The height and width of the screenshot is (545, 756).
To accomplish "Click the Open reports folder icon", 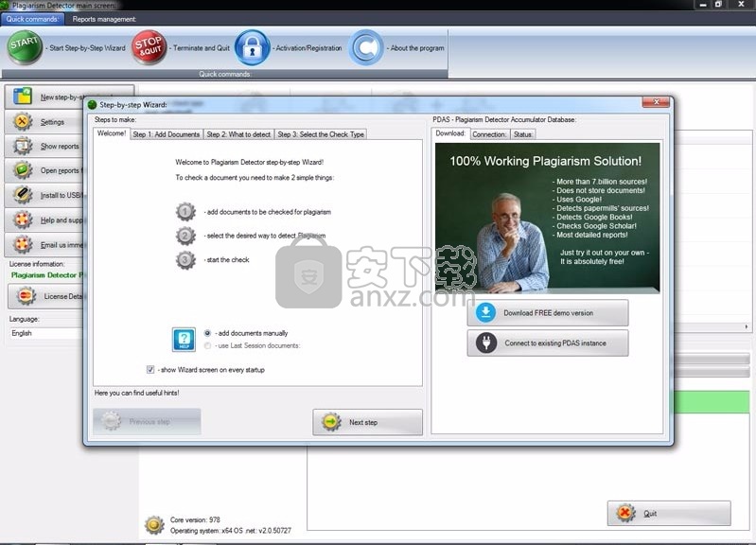I will [x=23, y=170].
